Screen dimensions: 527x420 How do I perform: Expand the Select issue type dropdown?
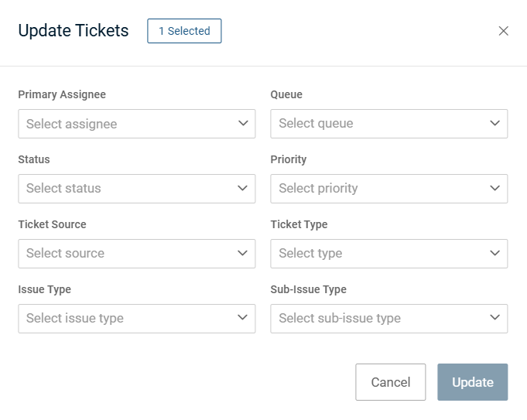(124, 319)
